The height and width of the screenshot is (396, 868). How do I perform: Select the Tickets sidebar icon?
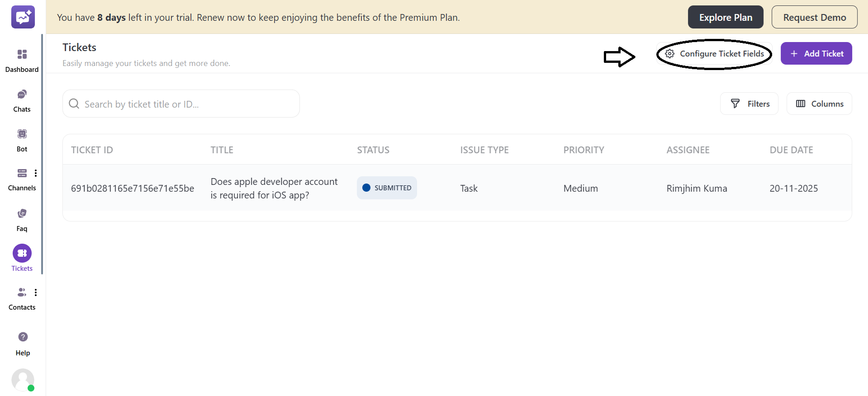pyautogui.click(x=22, y=253)
